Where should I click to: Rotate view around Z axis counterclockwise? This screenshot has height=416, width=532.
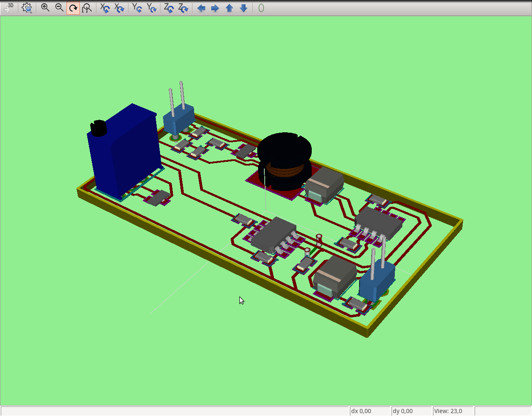(183, 7)
